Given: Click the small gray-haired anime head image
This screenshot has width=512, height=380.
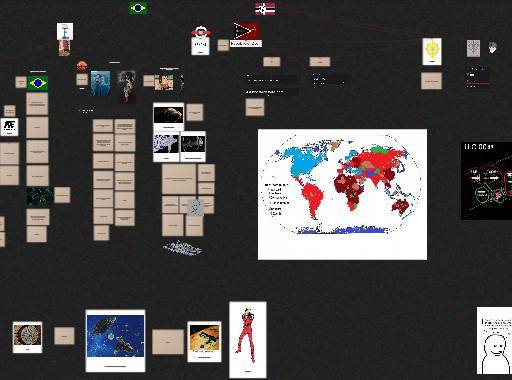Looking at the screenshot, I should [493, 47].
